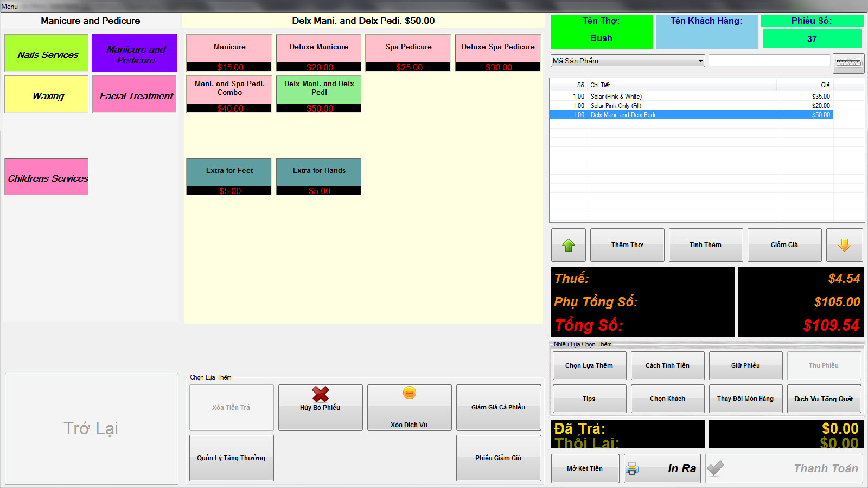Add the Extra for Feet item
868x488 pixels.
pyautogui.click(x=229, y=176)
